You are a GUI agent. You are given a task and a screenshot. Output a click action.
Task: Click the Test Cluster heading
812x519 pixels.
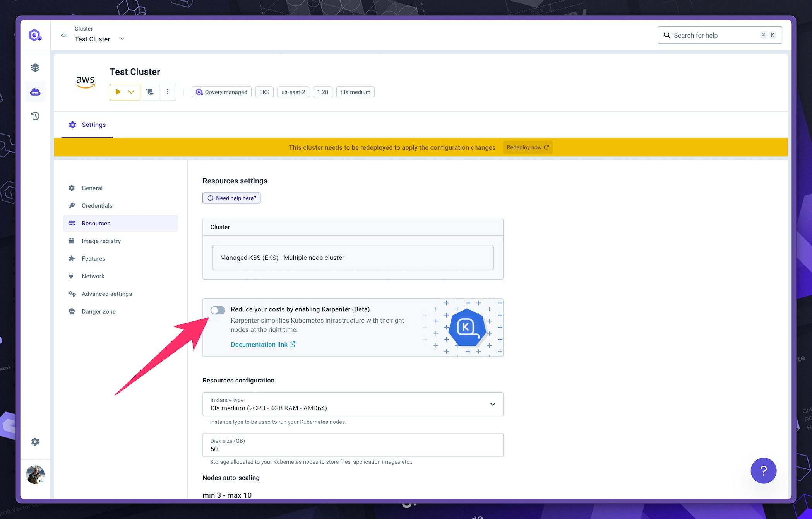click(135, 72)
